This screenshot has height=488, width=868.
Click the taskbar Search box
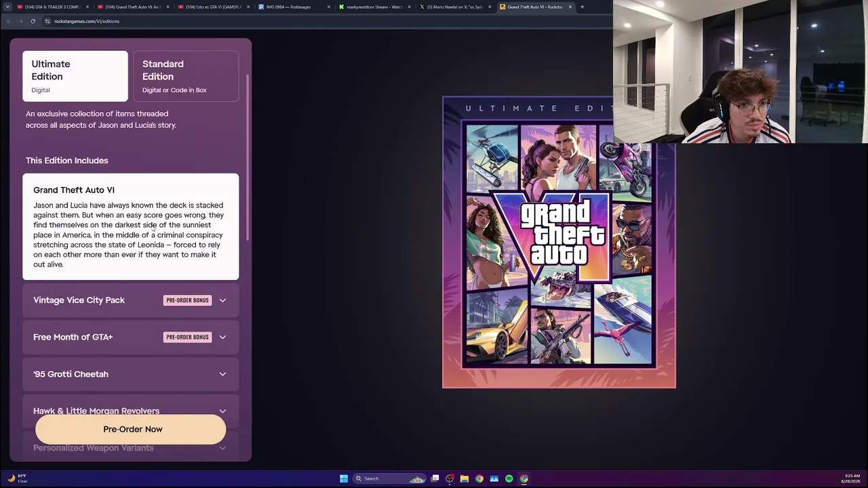(x=390, y=479)
